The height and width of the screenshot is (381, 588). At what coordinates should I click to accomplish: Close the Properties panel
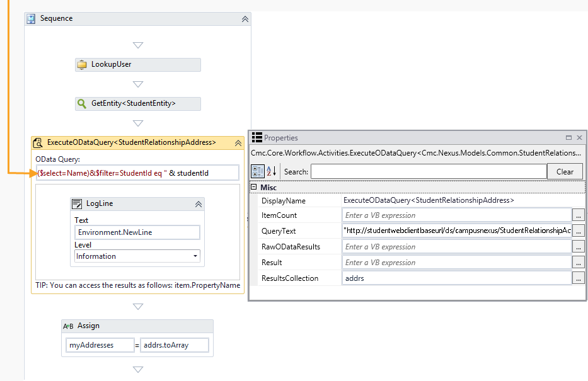[579, 137]
